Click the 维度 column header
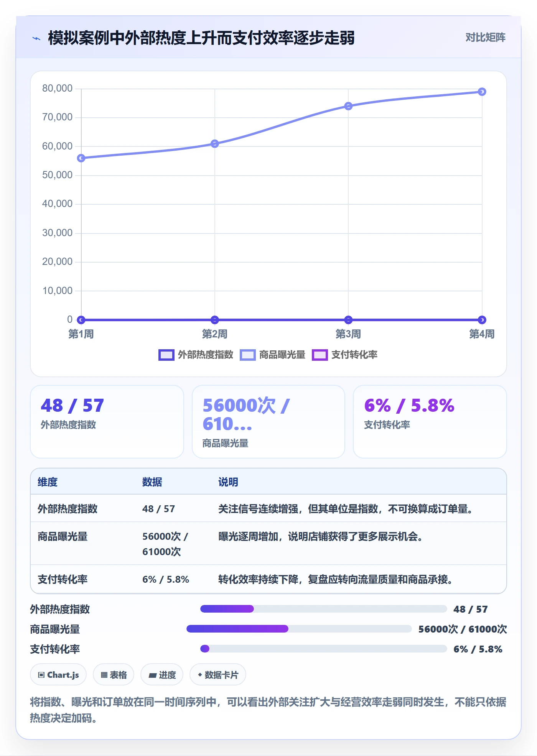 point(48,482)
